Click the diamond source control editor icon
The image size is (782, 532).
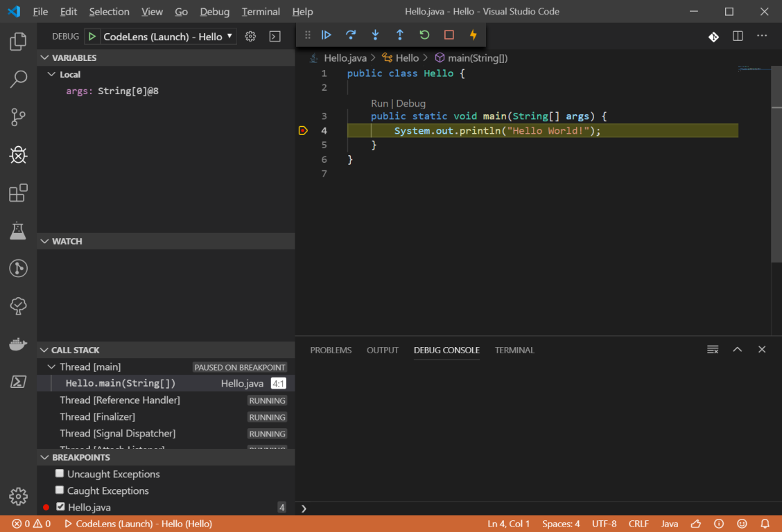[x=713, y=36]
